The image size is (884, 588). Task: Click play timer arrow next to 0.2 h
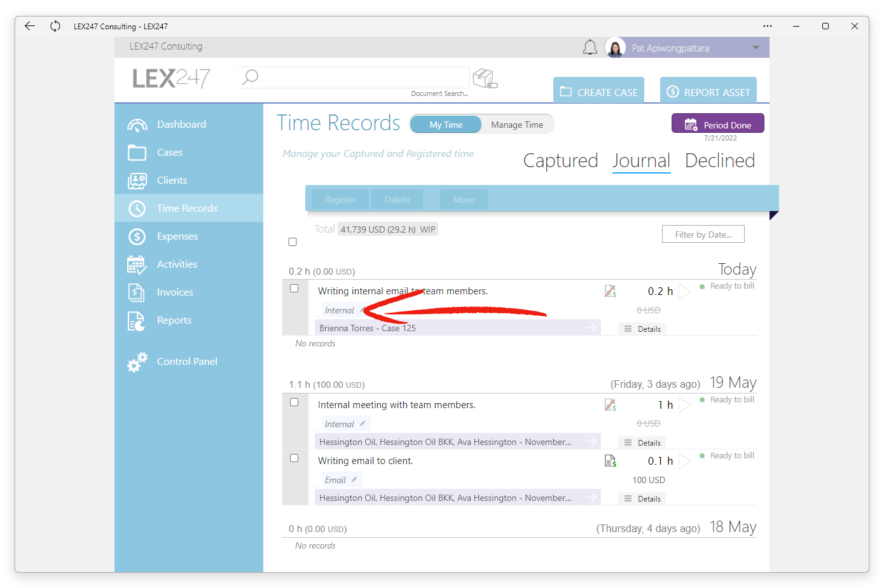(x=684, y=292)
